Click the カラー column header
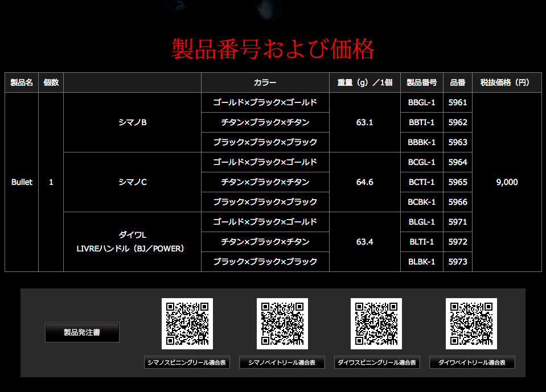The height and width of the screenshot is (392, 546). [265, 82]
